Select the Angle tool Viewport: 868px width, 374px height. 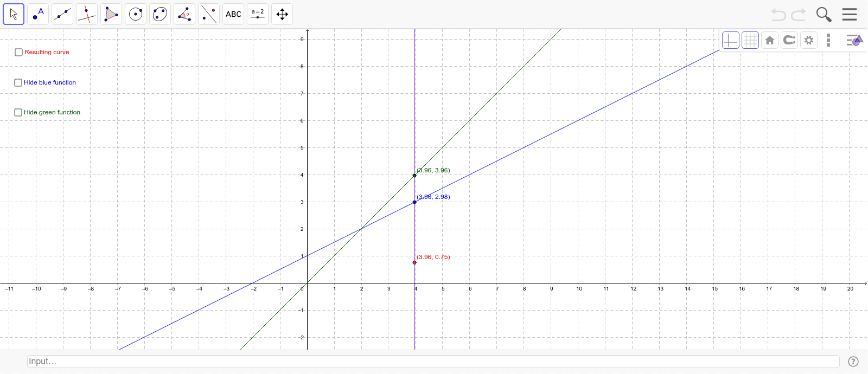pos(184,14)
